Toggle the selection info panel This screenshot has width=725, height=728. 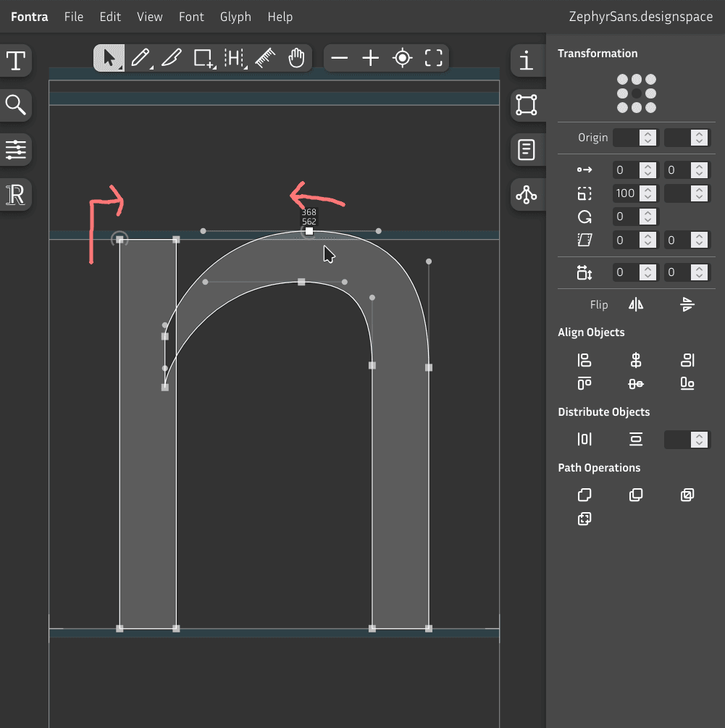(x=527, y=61)
